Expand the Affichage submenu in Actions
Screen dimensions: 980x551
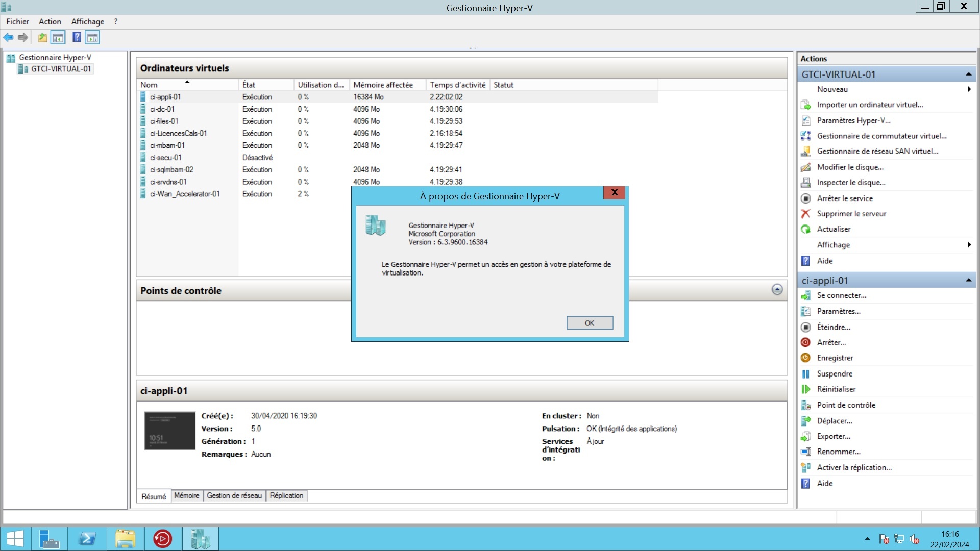[969, 245]
